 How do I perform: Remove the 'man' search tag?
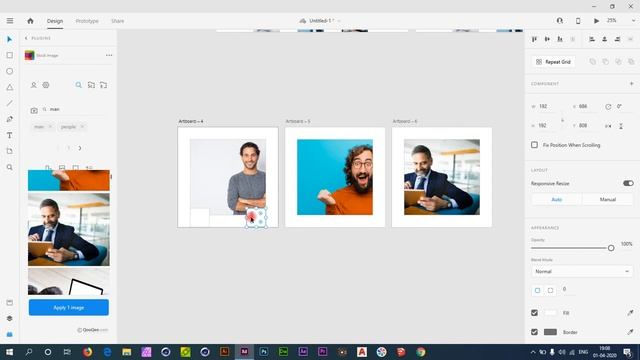[x=50, y=127]
